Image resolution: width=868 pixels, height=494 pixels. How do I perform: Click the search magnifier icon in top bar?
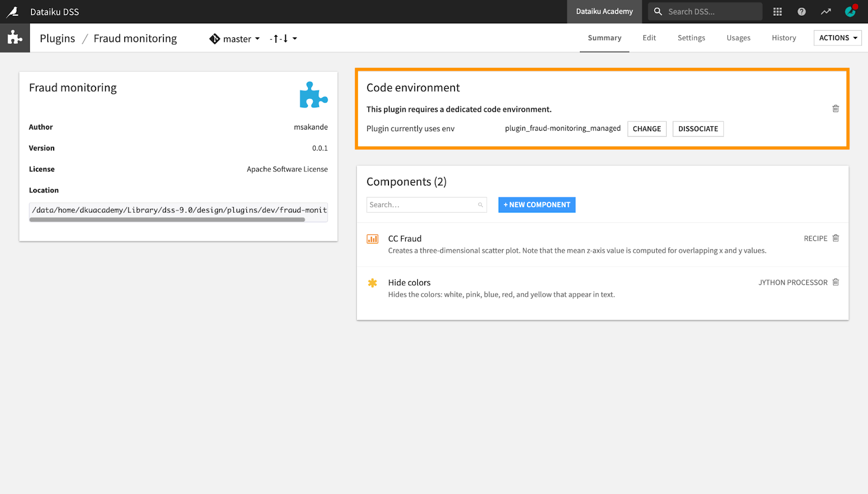coord(658,11)
